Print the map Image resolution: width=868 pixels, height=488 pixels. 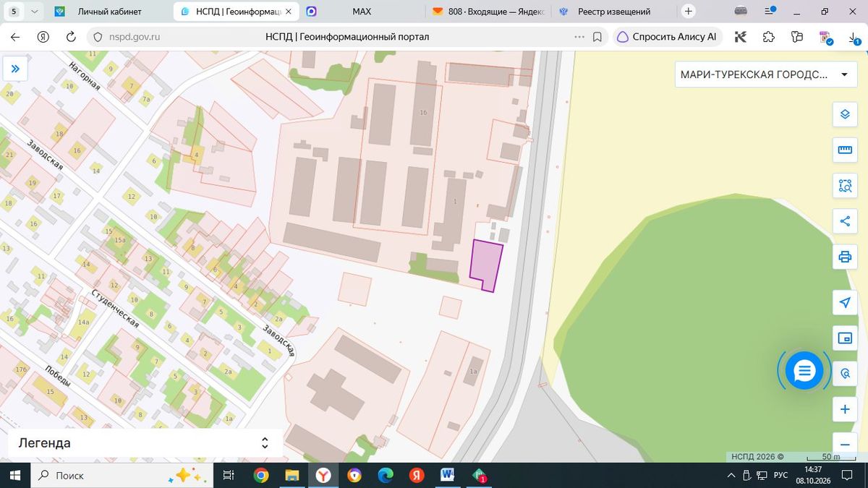844,257
